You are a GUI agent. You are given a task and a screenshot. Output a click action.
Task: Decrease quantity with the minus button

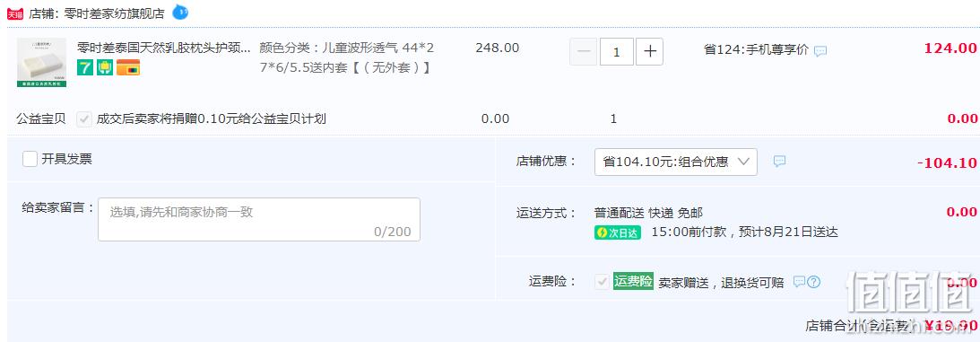click(x=583, y=52)
